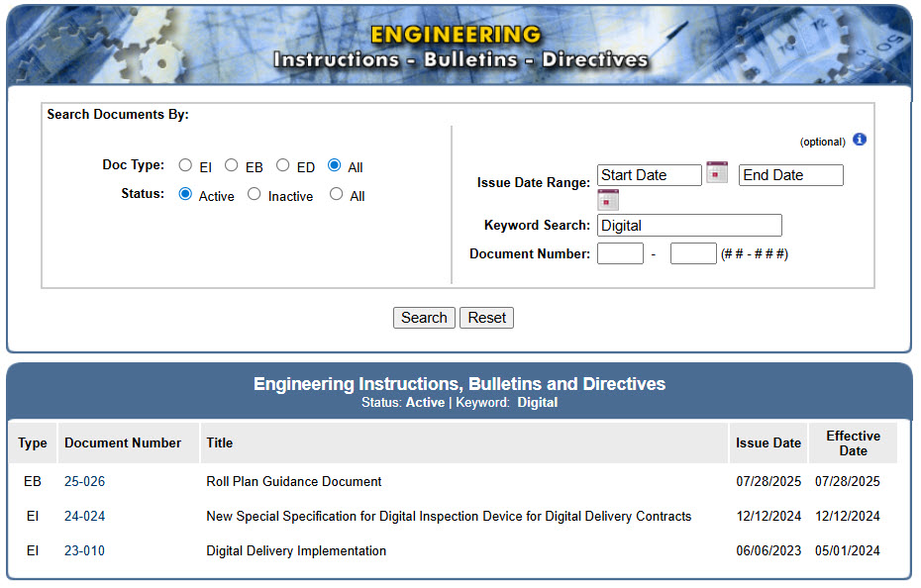Select the ED document type radio button
The width and height of the screenshot is (921, 588).
tap(282, 165)
